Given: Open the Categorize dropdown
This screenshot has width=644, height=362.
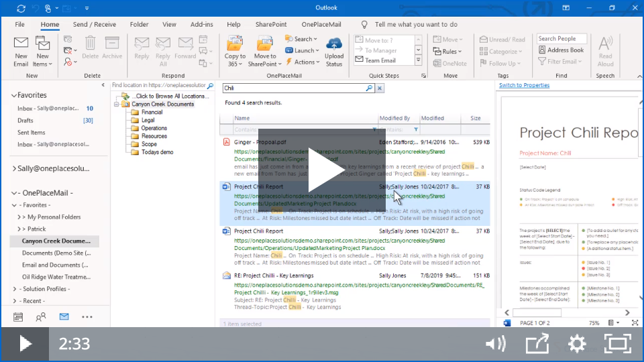Looking at the screenshot, I should 500,52.
